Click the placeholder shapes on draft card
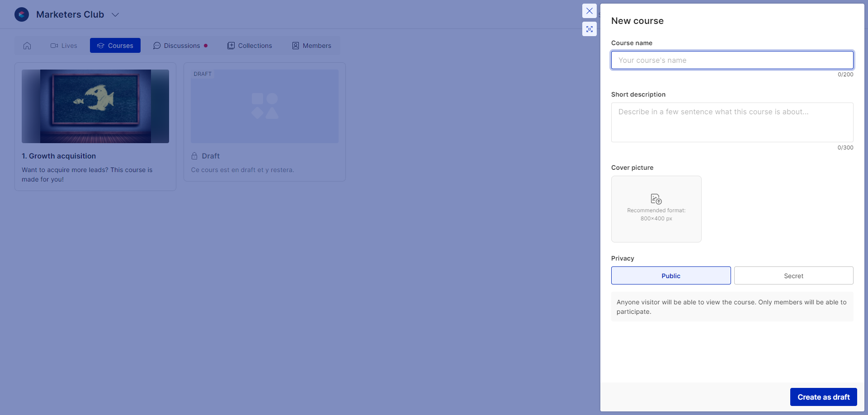 point(265,106)
